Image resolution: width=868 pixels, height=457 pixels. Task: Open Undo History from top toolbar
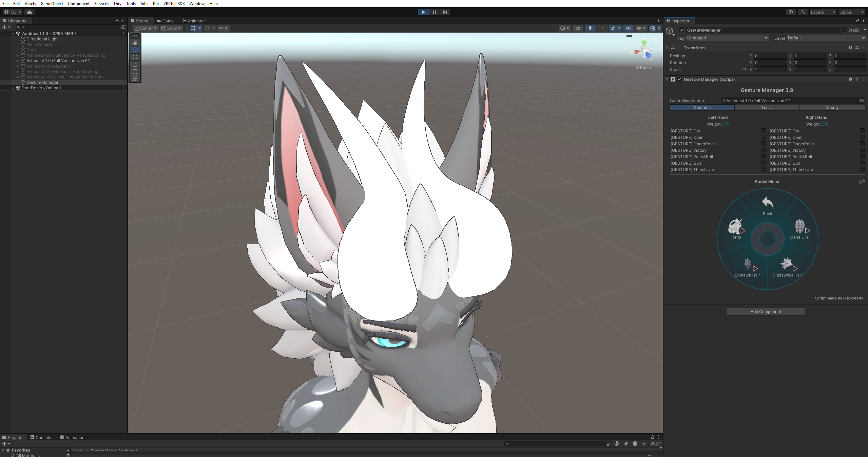pyautogui.click(x=791, y=12)
